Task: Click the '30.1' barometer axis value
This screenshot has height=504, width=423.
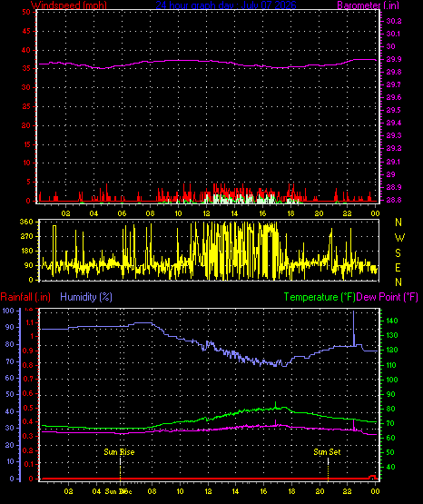Action: (x=393, y=34)
